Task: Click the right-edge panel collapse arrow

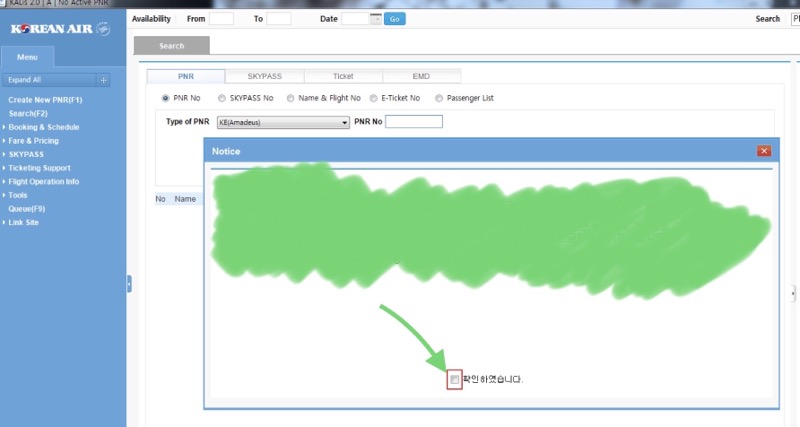Action: click(x=794, y=293)
